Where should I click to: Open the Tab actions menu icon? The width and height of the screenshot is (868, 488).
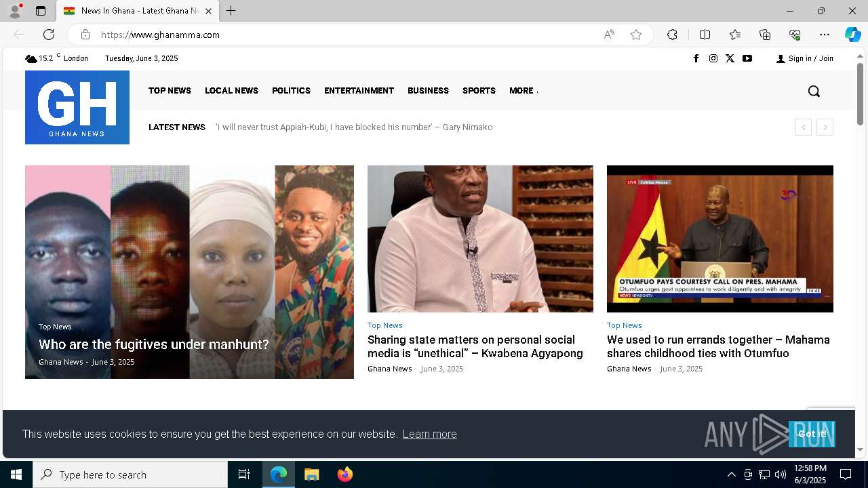click(x=41, y=11)
